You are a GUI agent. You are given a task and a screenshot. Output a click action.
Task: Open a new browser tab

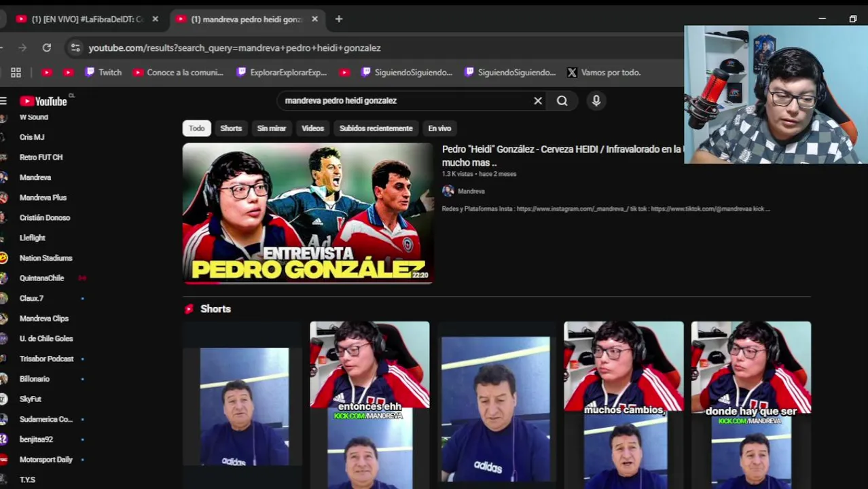(339, 19)
